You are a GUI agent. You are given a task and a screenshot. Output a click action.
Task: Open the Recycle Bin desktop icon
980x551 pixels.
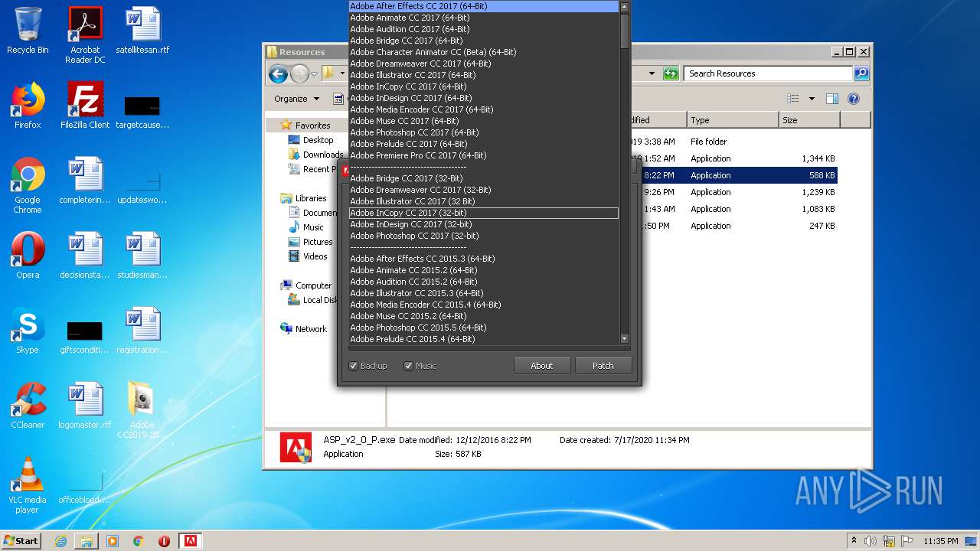[28, 31]
